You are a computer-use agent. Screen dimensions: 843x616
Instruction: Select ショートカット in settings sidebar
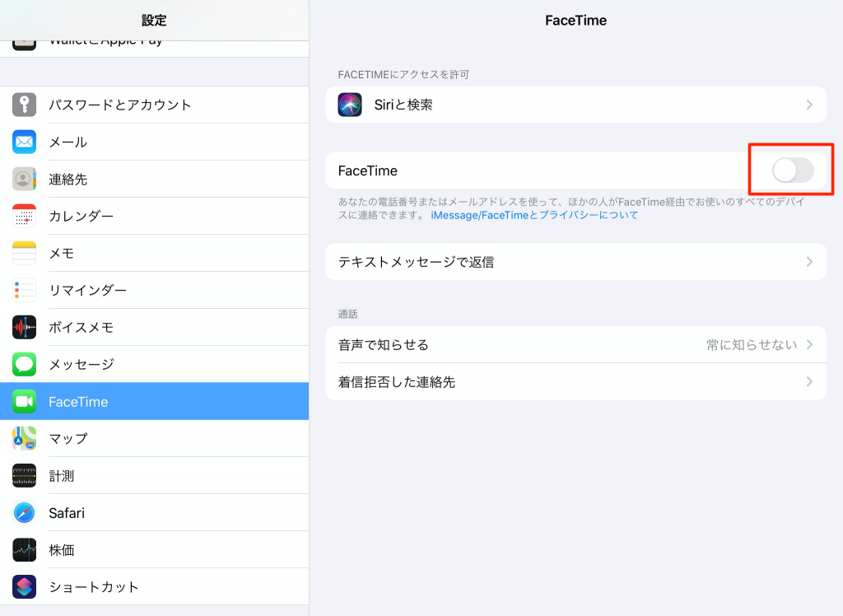pyautogui.click(x=154, y=587)
